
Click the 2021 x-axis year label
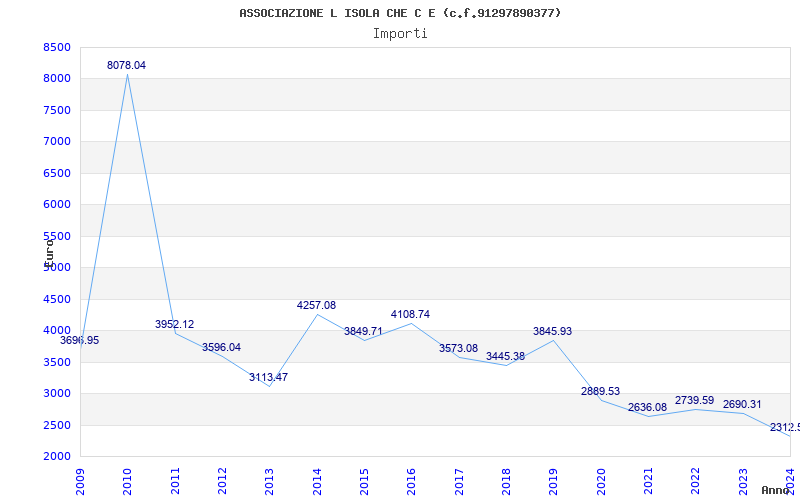[648, 481]
